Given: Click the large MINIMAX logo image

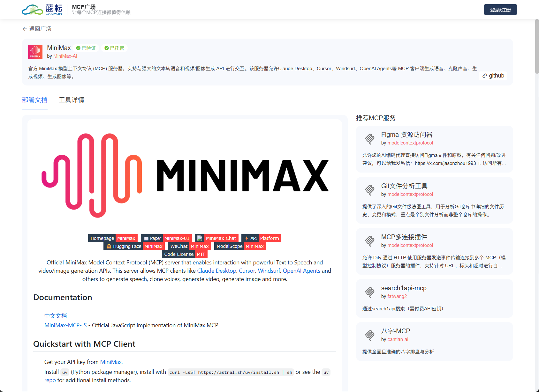Looking at the screenshot, I should coord(185,175).
